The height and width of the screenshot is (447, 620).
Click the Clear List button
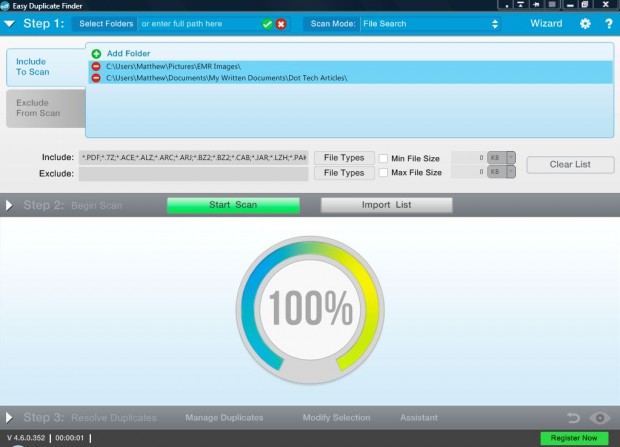(x=570, y=165)
